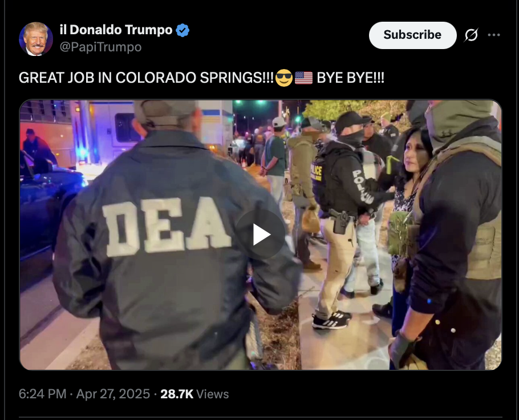The width and height of the screenshot is (519, 420).
Task: Click the POLICE sleeve text in video
Action: click(x=362, y=187)
